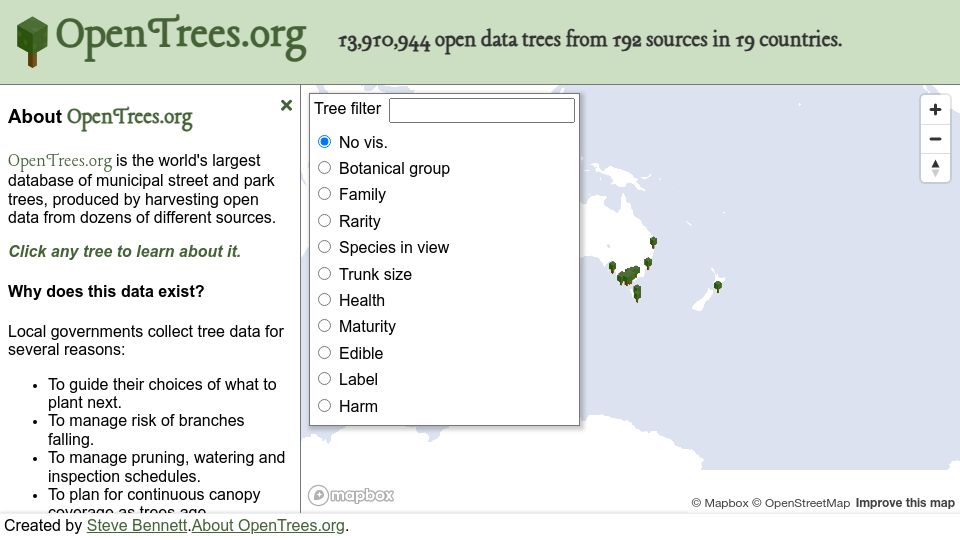This screenshot has width=960, height=540.
Task: Click the OpenTrees.org header title
Action: [x=181, y=37]
